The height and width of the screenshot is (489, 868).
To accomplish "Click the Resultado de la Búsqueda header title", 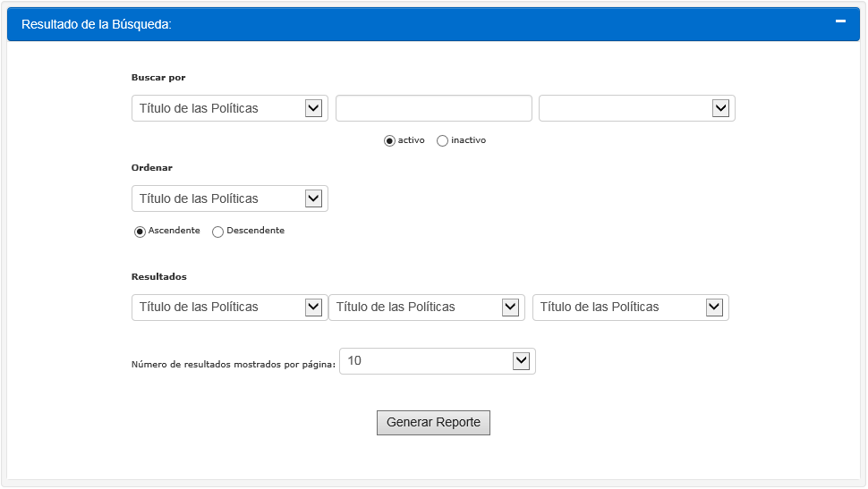I will [96, 24].
